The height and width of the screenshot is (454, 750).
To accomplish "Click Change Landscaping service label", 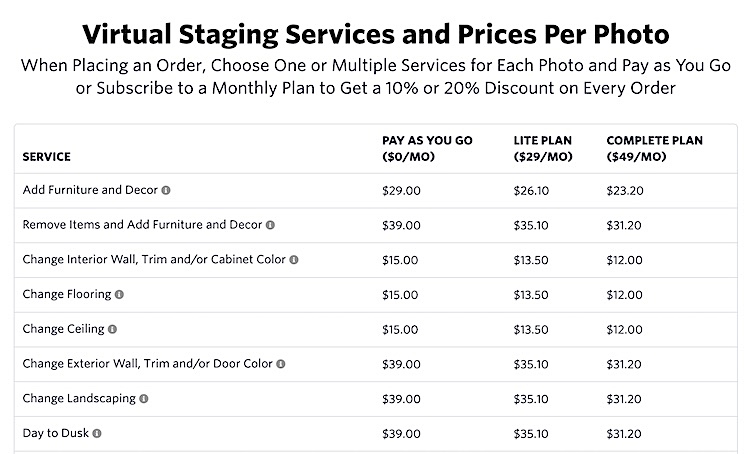I will 79,399.
